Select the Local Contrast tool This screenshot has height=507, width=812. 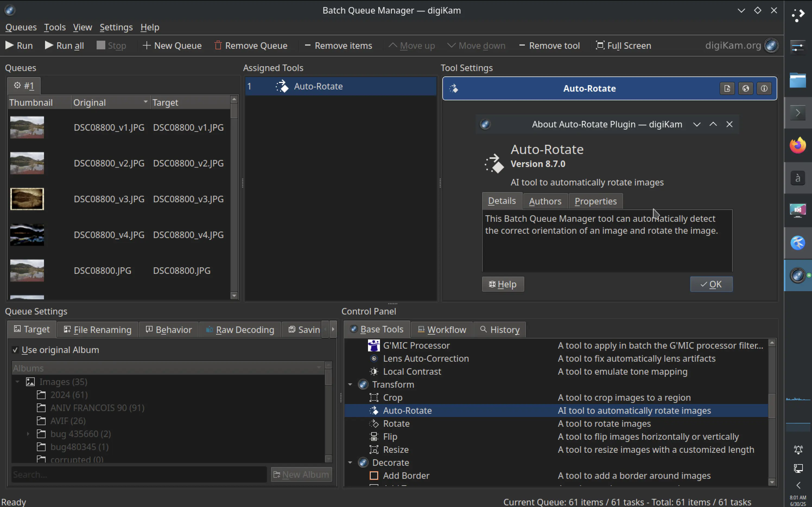point(412,371)
